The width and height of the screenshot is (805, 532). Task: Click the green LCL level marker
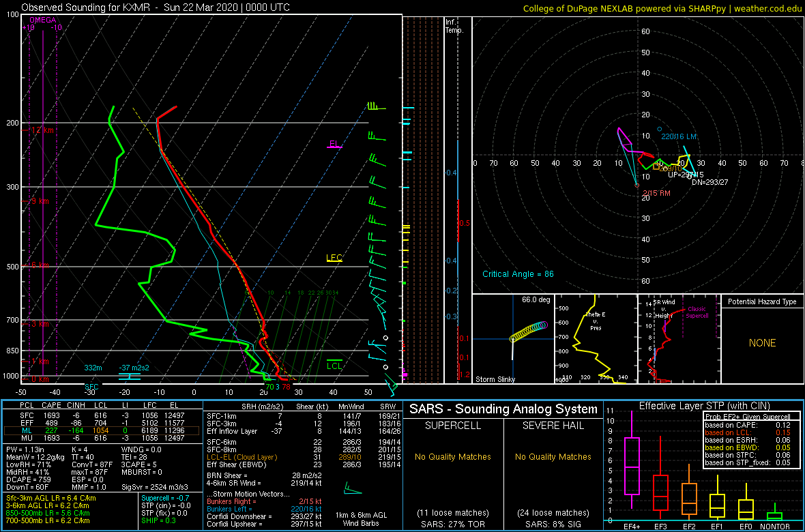click(335, 365)
